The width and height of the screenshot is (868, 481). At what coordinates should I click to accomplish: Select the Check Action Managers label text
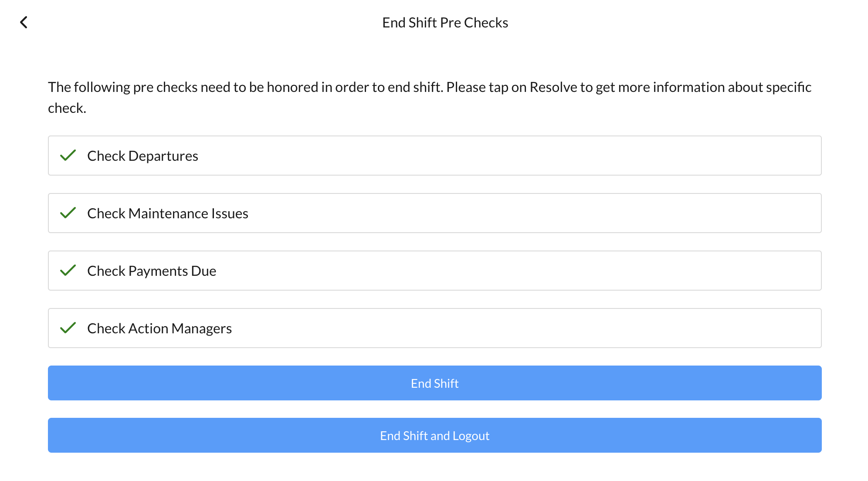tap(159, 329)
